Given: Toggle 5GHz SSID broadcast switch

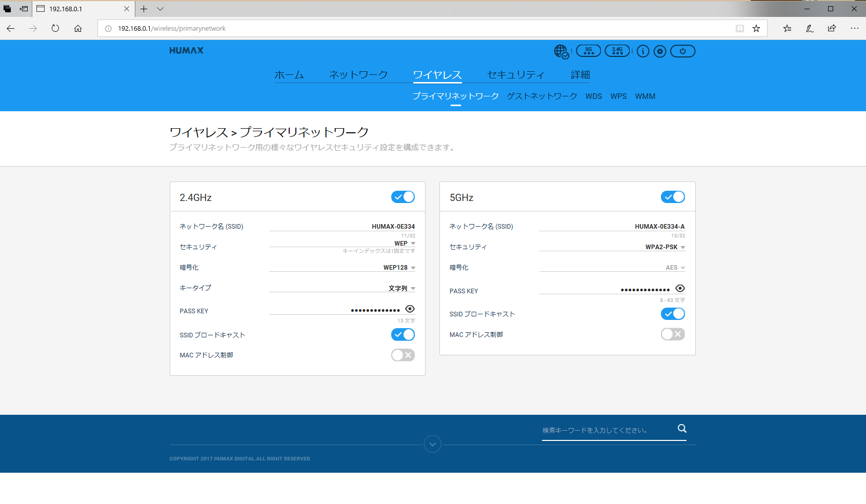Looking at the screenshot, I should [x=673, y=314].
